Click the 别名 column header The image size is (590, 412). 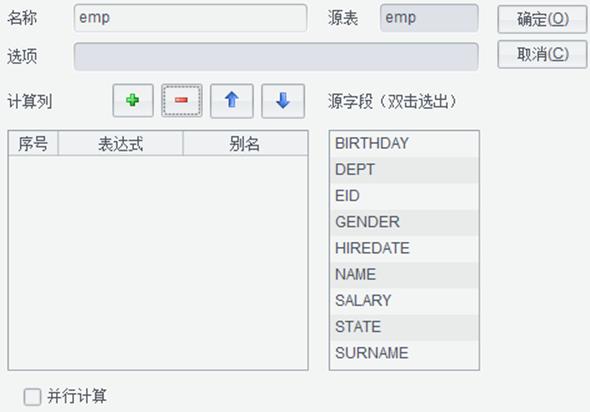click(x=245, y=143)
